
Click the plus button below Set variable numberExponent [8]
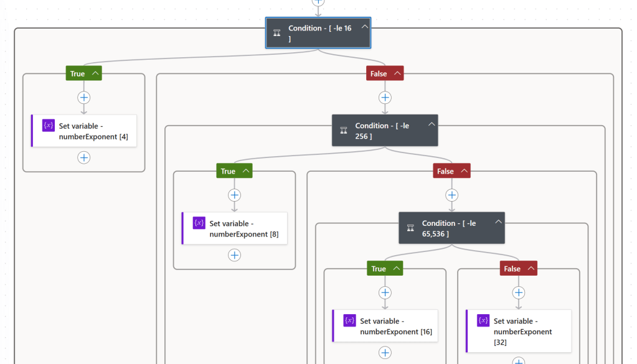click(x=234, y=255)
